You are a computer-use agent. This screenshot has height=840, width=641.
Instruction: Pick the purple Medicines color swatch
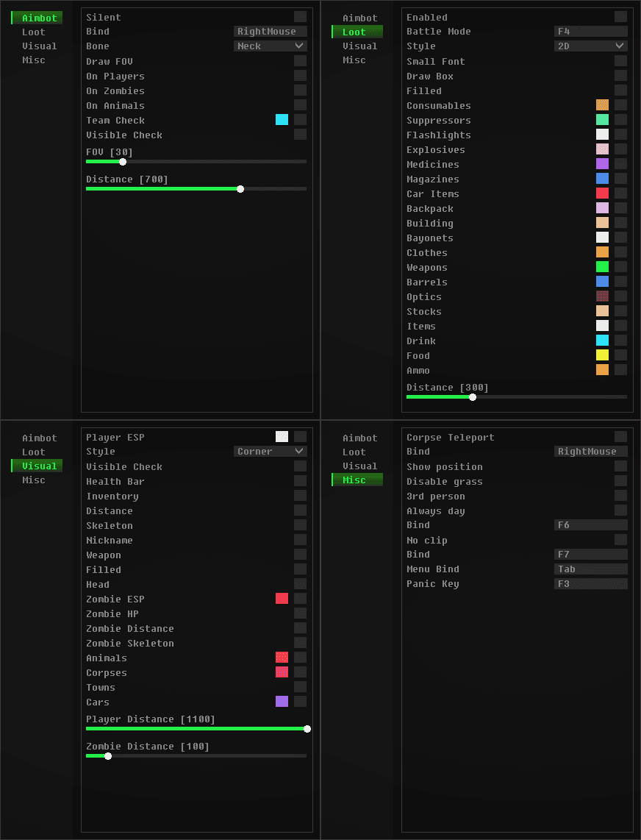click(602, 164)
